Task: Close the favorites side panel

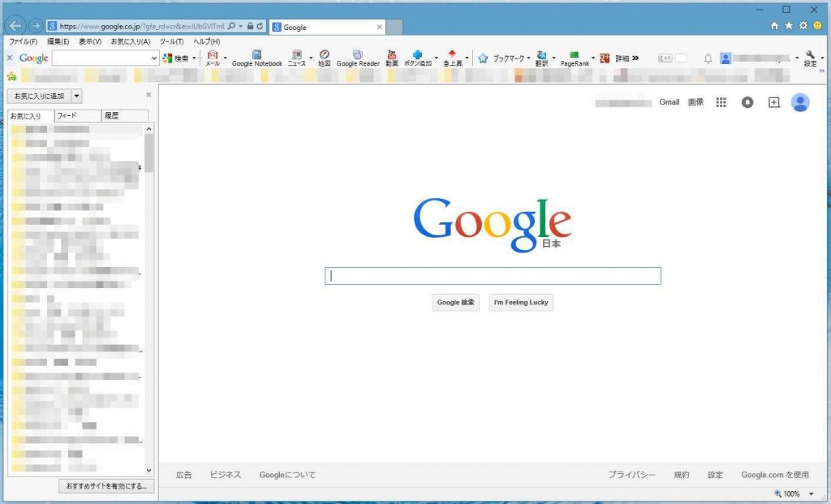Action: (x=149, y=95)
